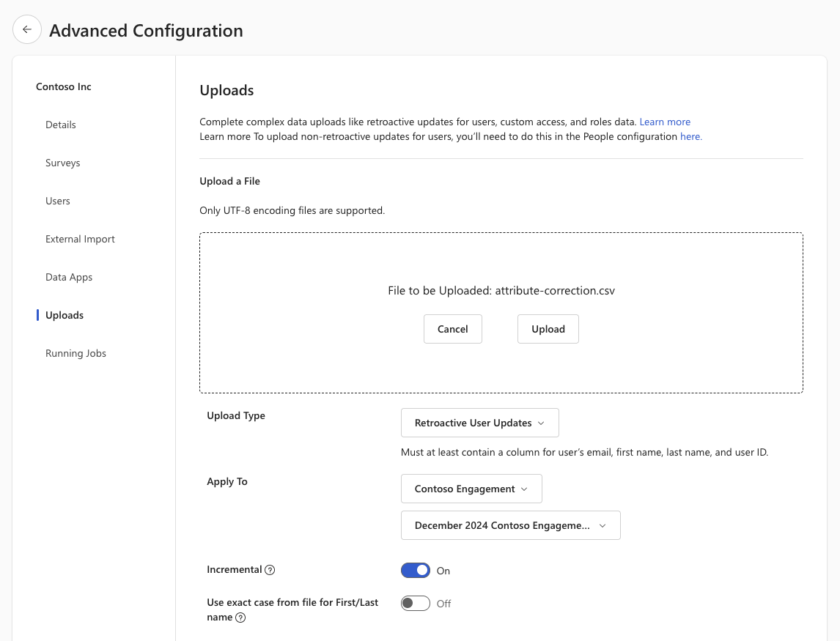The width and height of the screenshot is (840, 641).
Task: Click the Apply To label
Action: coord(227,481)
